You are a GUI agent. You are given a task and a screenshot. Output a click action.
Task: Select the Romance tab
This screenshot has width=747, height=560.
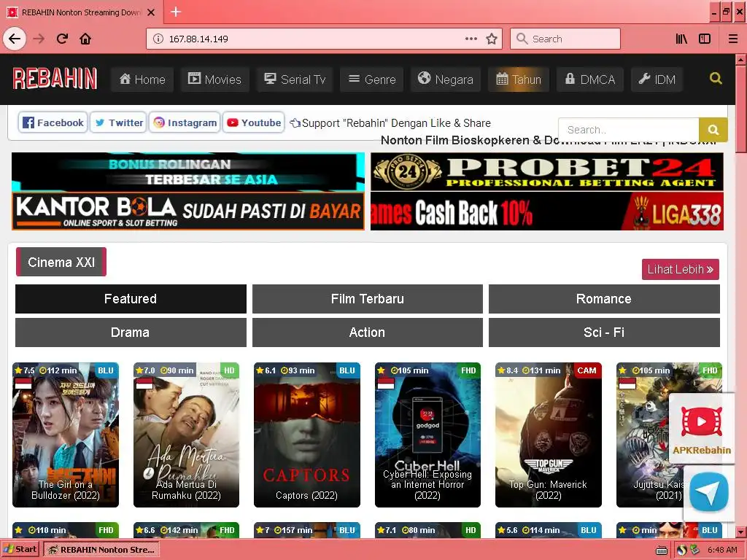point(604,298)
